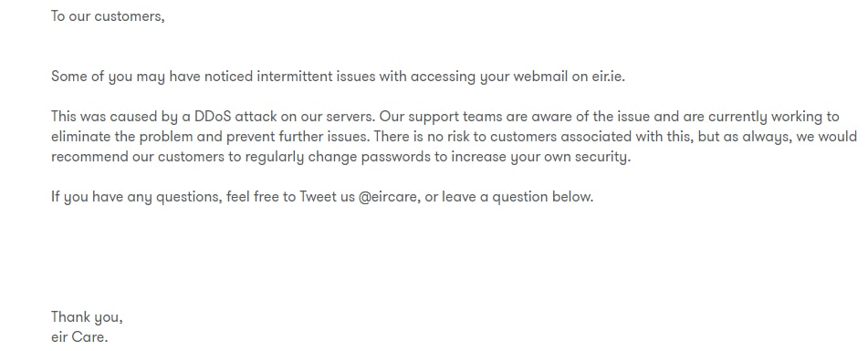Click the @eircare Twitter handle
This screenshot has height=351, width=868.
388,197
